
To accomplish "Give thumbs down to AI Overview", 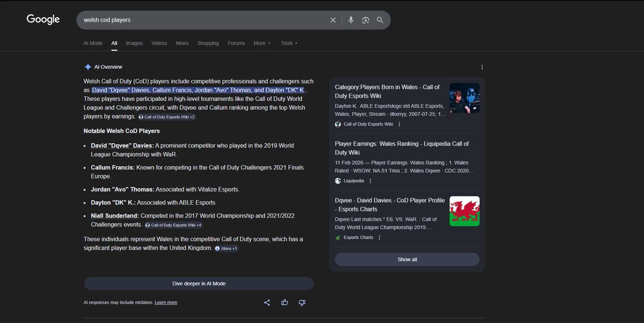I will pos(302,303).
